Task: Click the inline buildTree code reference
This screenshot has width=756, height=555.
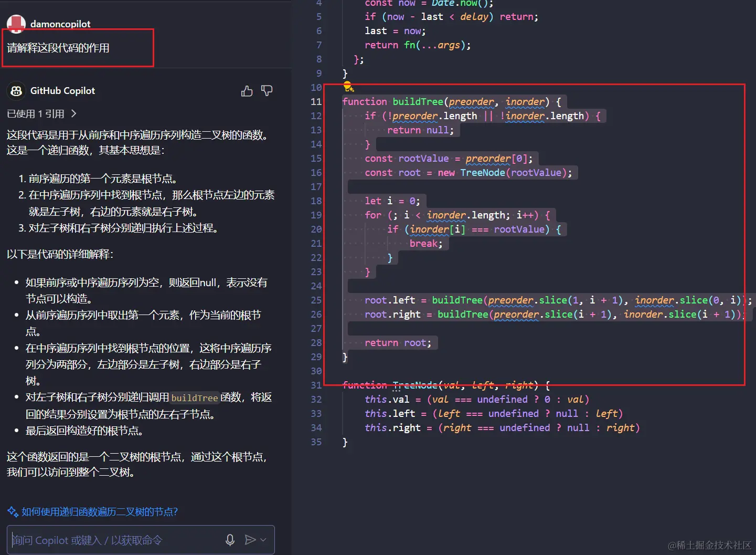Action: click(x=195, y=397)
